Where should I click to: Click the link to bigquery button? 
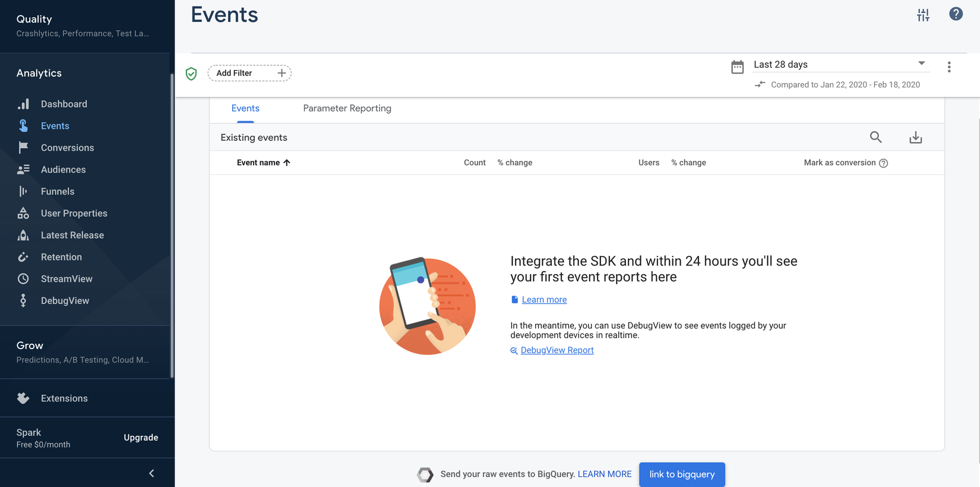point(682,475)
